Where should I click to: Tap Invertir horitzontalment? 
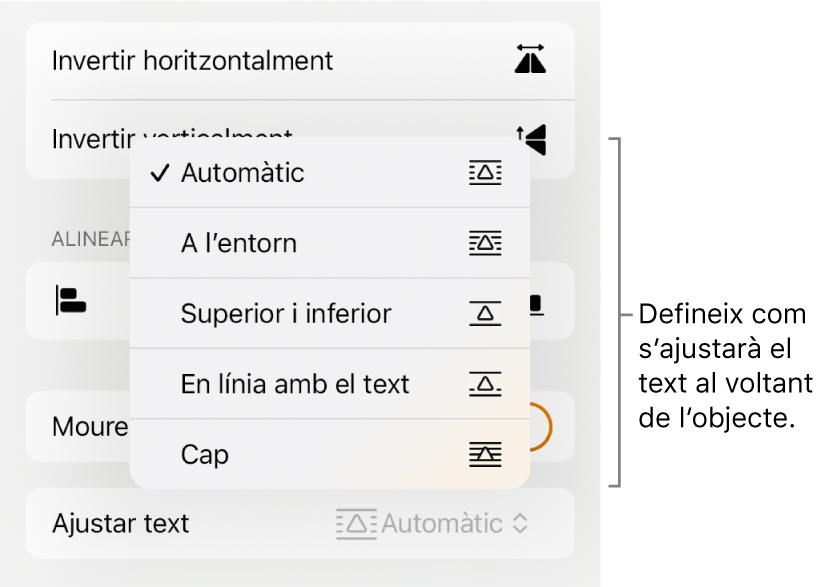point(300,60)
